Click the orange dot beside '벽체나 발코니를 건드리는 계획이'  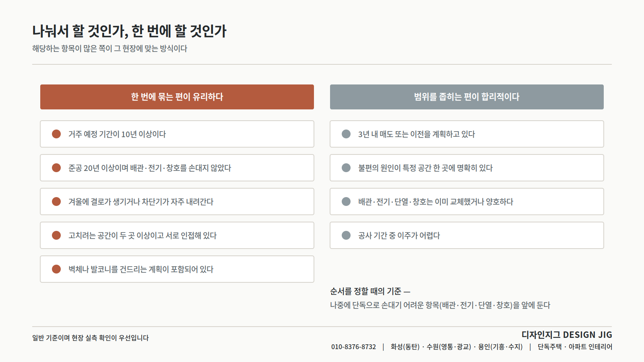pos(56,269)
